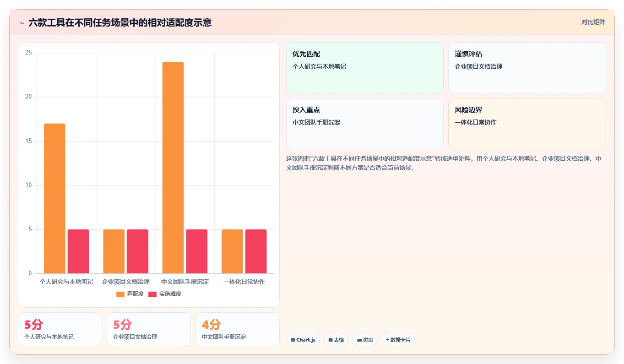Viewport: 624px width, 364px height.
Task: Select the 5分 个人研究与本地笔记 score card
Action: click(x=60, y=329)
